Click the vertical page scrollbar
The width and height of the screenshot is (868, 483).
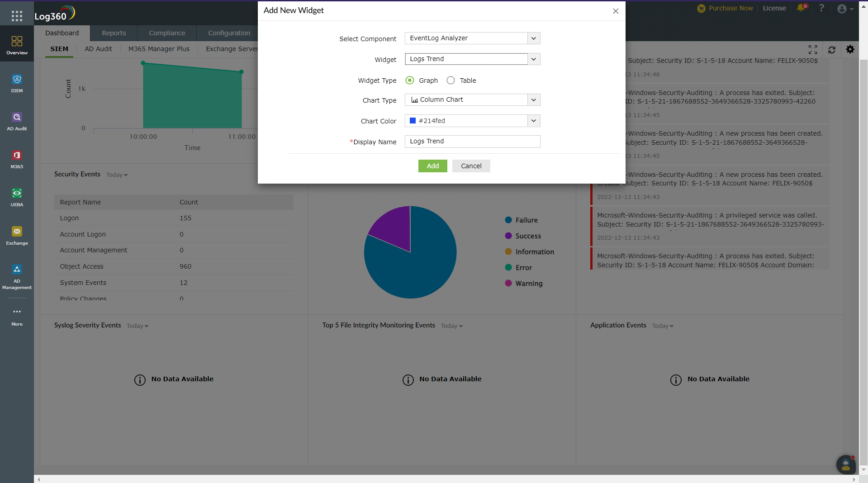pyautogui.click(x=863, y=262)
